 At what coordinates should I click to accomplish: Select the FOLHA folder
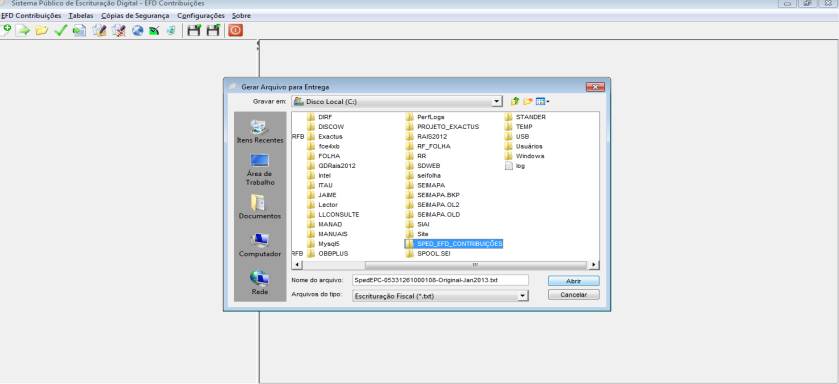323,156
